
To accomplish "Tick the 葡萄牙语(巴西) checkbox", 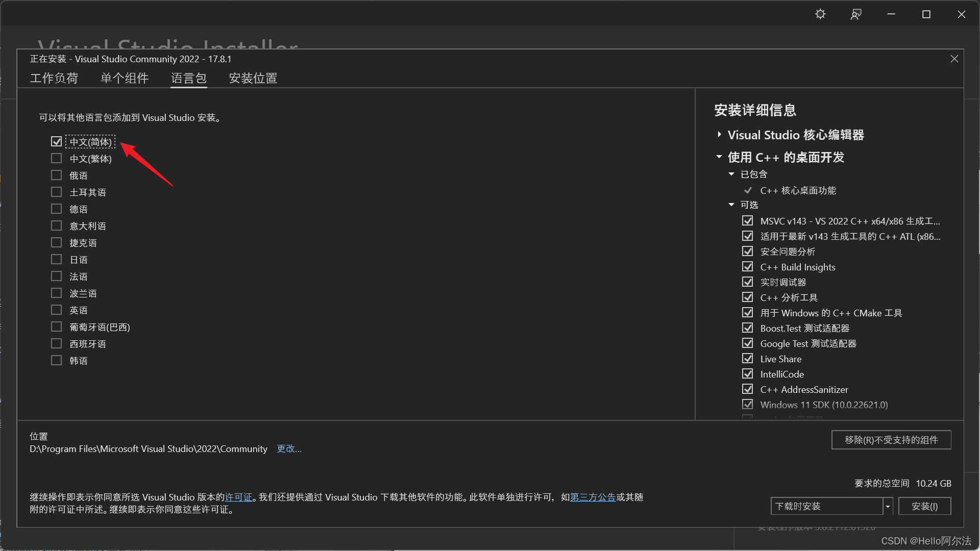I will pyautogui.click(x=56, y=327).
